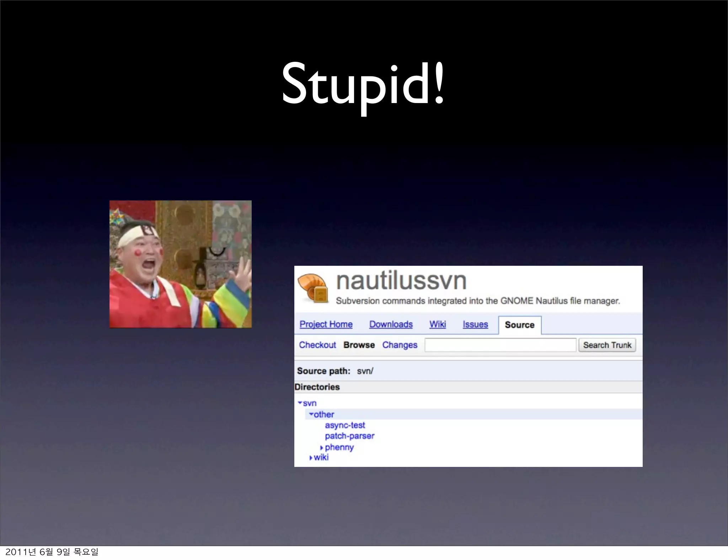Click the source search input field

pos(500,345)
